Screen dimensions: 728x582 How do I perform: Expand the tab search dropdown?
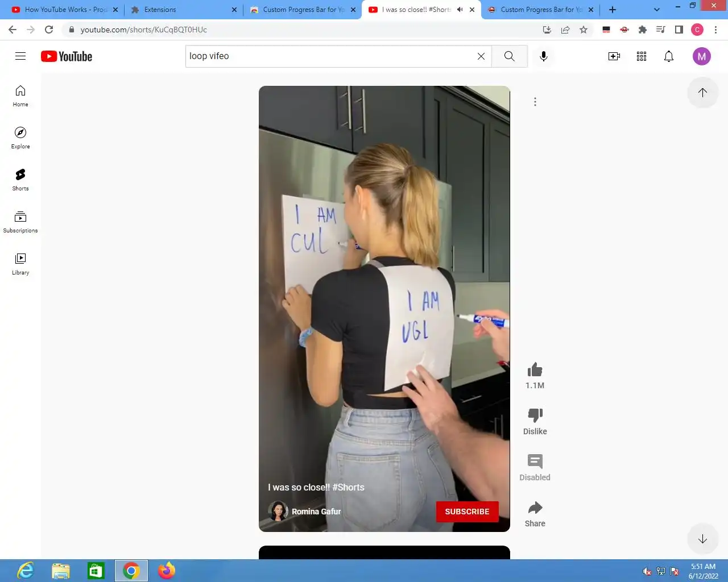(x=657, y=10)
